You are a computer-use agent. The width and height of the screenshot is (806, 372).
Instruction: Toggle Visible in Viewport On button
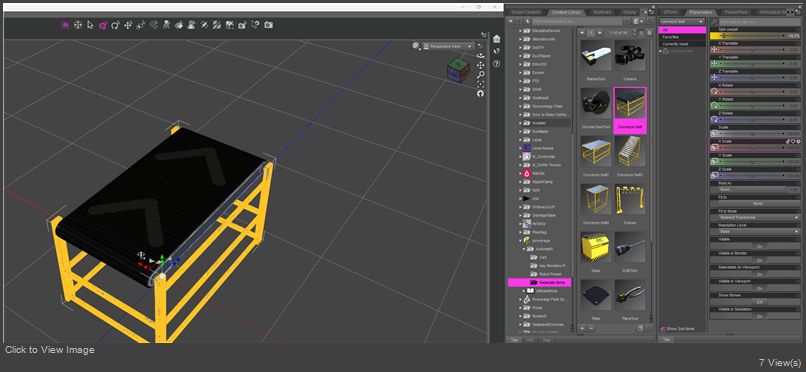760,288
